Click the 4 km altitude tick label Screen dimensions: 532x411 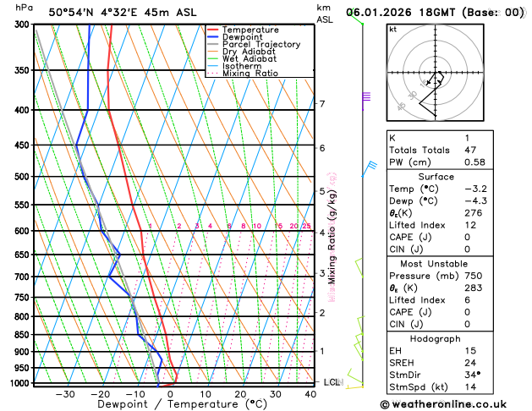coord(321,233)
